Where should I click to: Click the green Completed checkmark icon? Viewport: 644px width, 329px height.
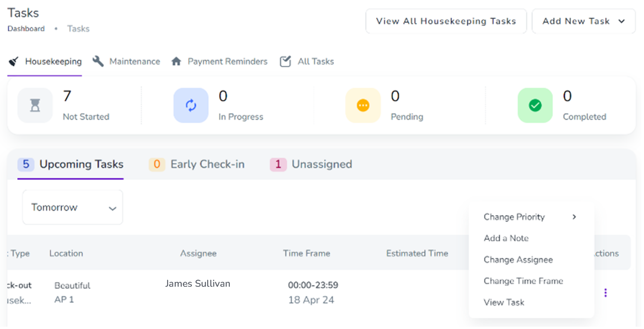click(535, 105)
